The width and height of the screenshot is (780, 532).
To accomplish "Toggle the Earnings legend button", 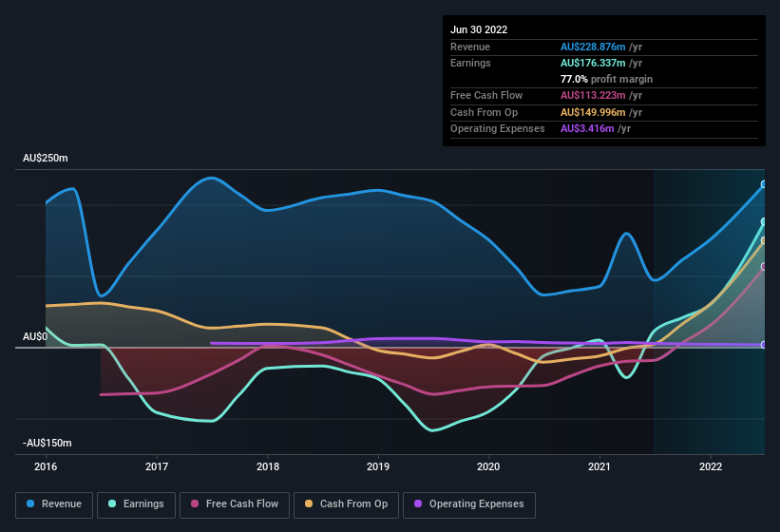I will tap(136, 504).
